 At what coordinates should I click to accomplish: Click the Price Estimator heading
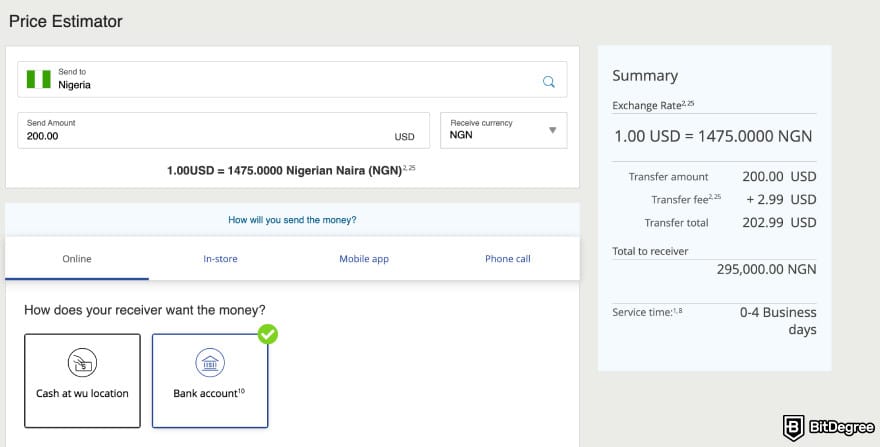pos(66,21)
